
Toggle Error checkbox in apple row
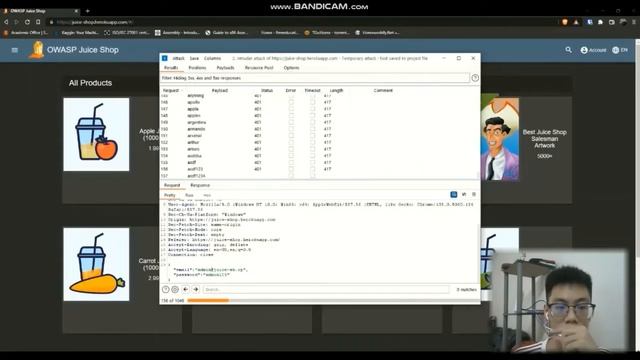tap(291, 109)
